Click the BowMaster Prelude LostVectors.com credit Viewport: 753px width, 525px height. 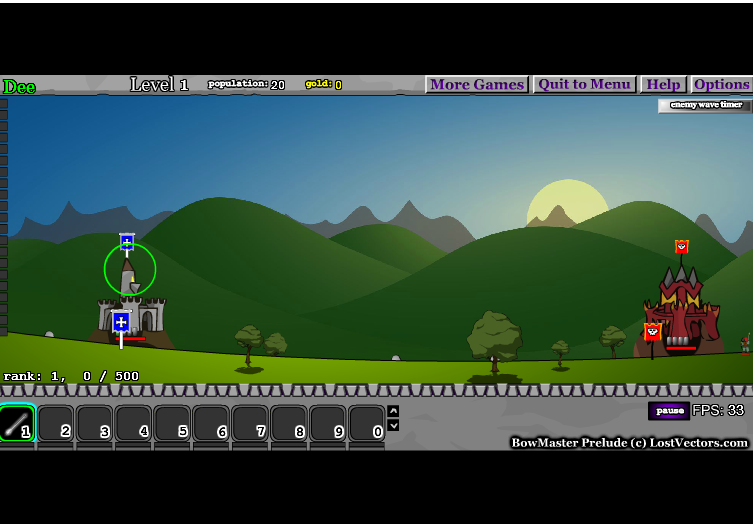(629, 442)
